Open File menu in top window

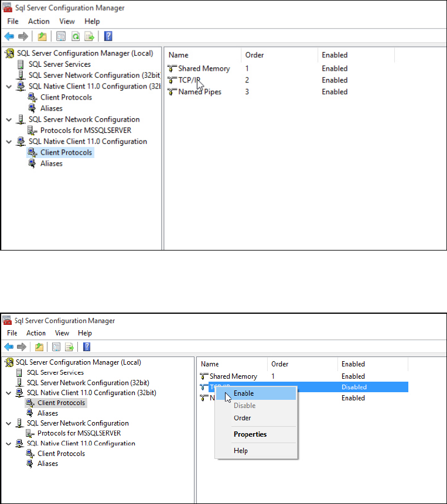[x=13, y=22]
